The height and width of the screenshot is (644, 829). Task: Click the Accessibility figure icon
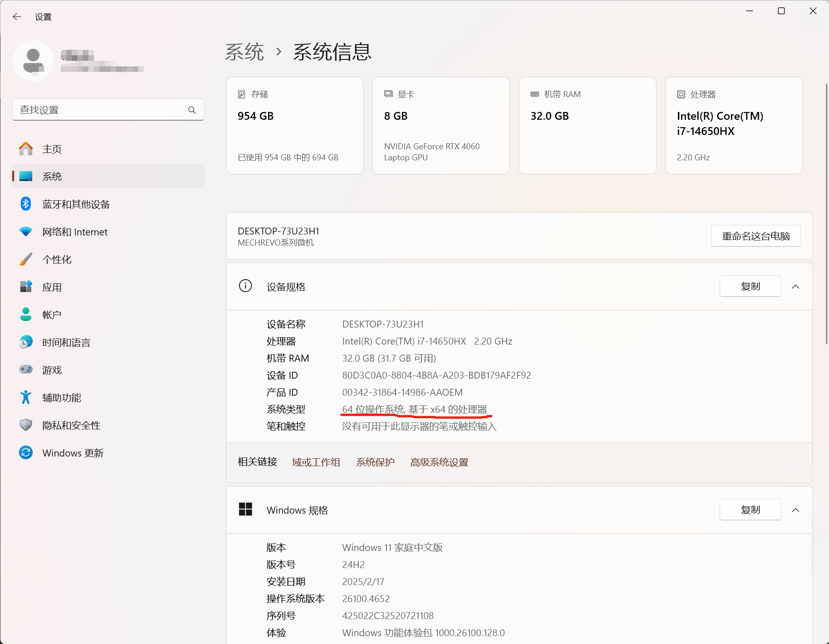(26, 397)
